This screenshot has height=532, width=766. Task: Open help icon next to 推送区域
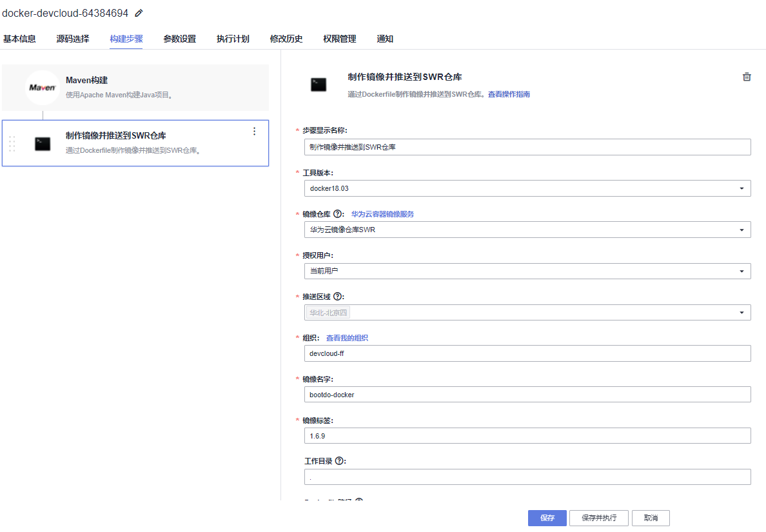coord(338,297)
